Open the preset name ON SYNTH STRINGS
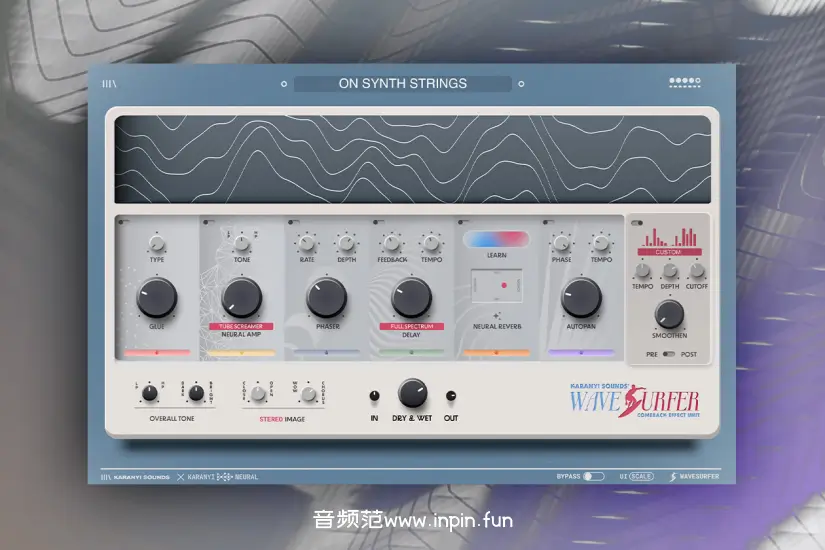This screenshot has width=825, height=550. (403, 84)
